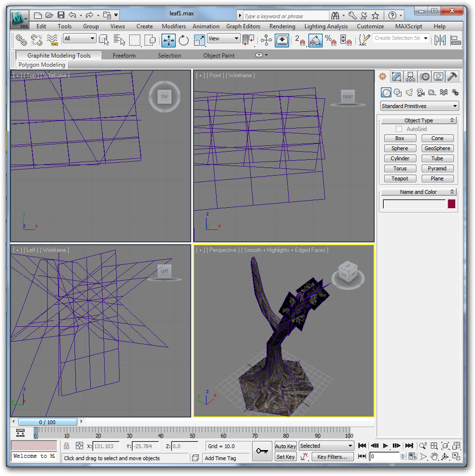Viewport: 475px width, 476px height.
Task: Select the Rotate tool in the toolbar
Action: [183, 40]
